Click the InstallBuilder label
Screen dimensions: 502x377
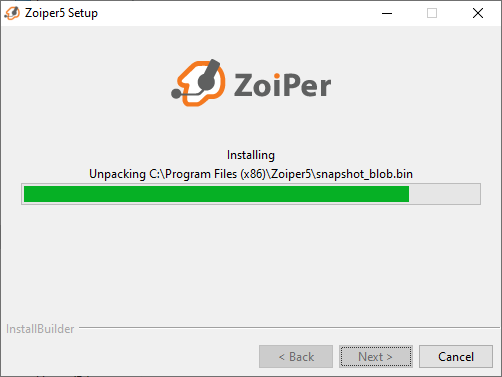(x=40, y=329)
